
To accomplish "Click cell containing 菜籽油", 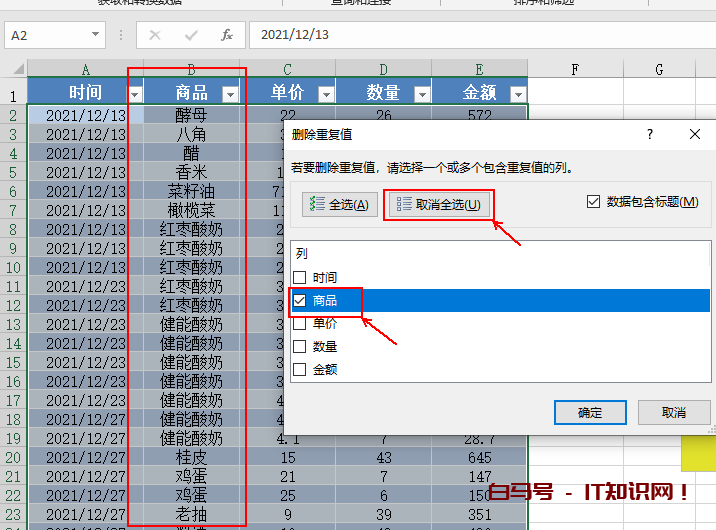I will click(191, 191).
